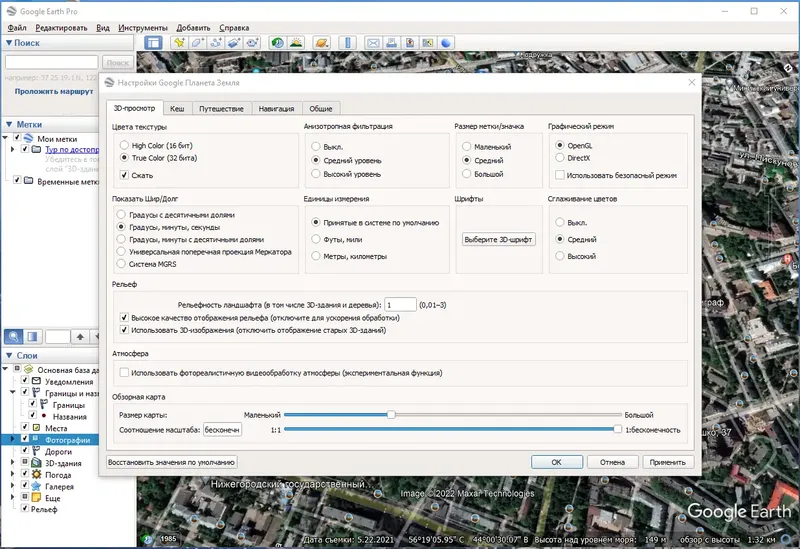Click the 'Выберите 3D-шрифт' button
800x549 pixels.
(x=499, y=240)
